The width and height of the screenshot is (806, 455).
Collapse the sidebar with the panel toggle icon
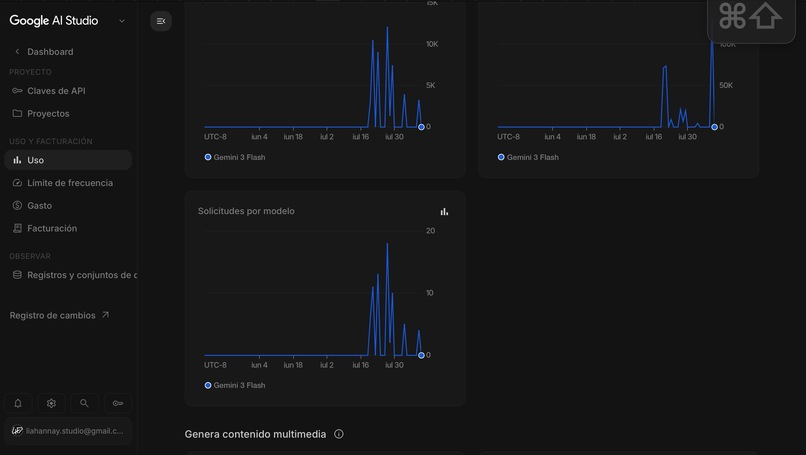pyautogui.click(x=161, y=21)
